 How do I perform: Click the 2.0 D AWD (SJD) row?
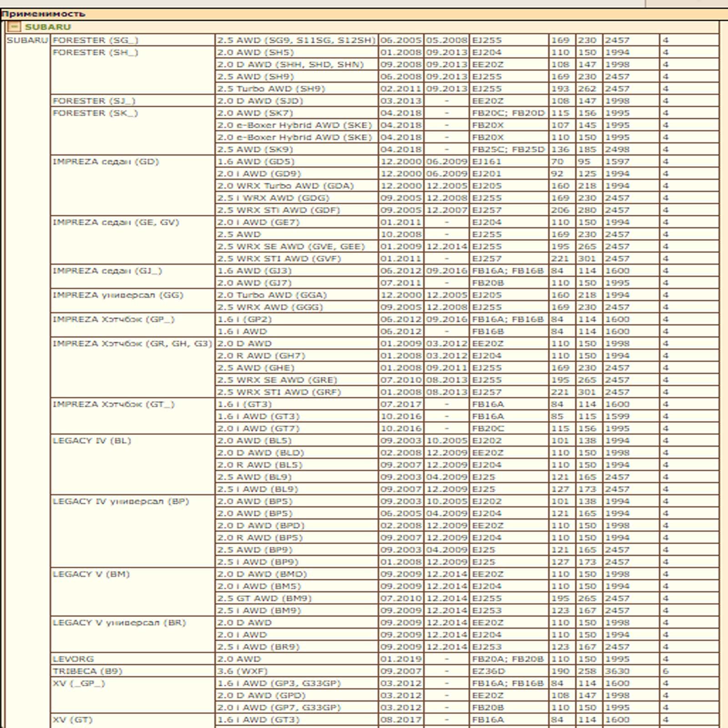pyautogui.click(x=260, y=101)
